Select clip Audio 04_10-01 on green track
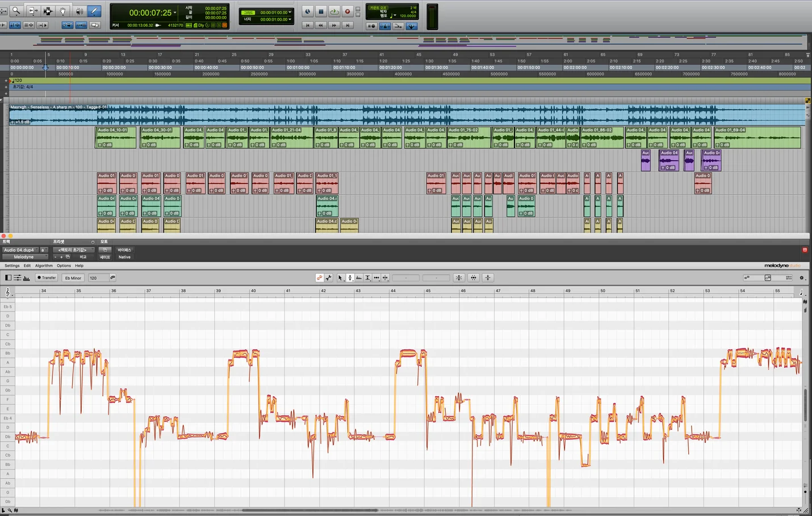 tap(116, 137)
